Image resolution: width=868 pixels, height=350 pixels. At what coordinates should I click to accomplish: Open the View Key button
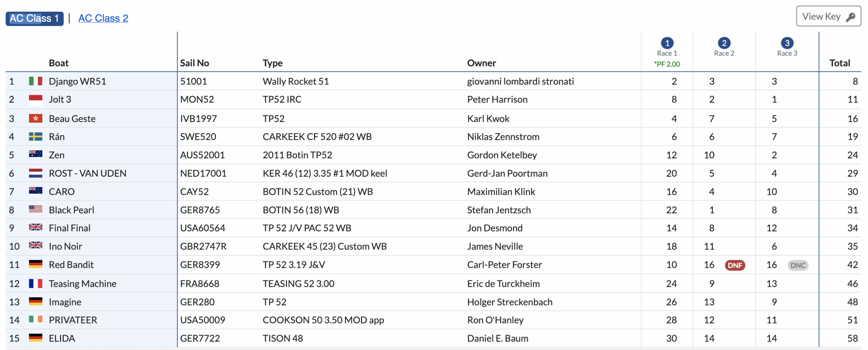[828, 16]
